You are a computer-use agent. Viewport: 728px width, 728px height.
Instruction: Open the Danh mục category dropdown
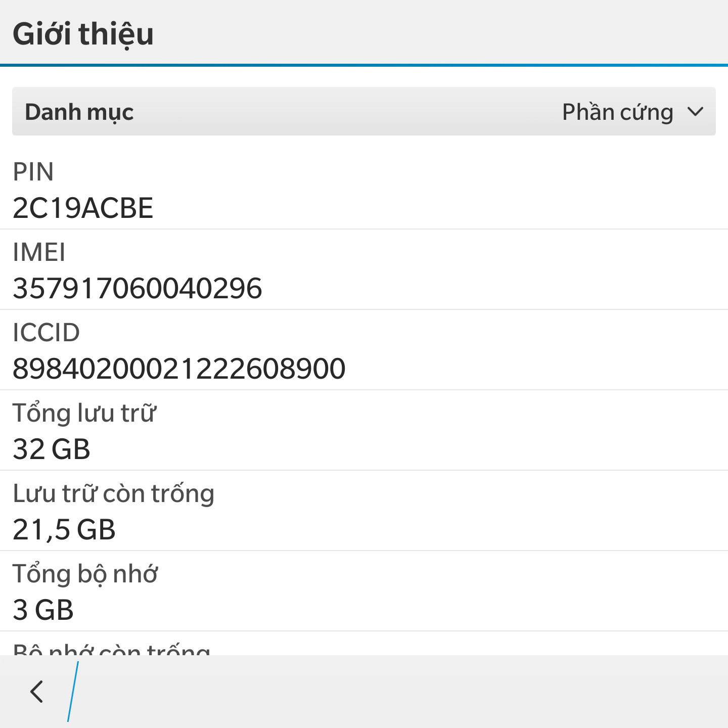click(364, 111)
